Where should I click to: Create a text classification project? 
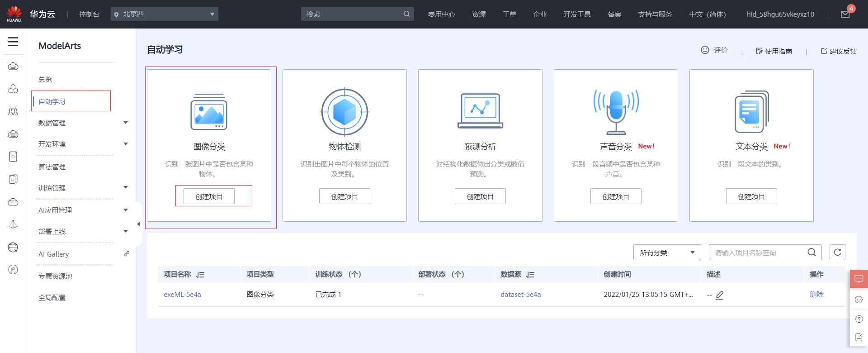coord(751,196)
